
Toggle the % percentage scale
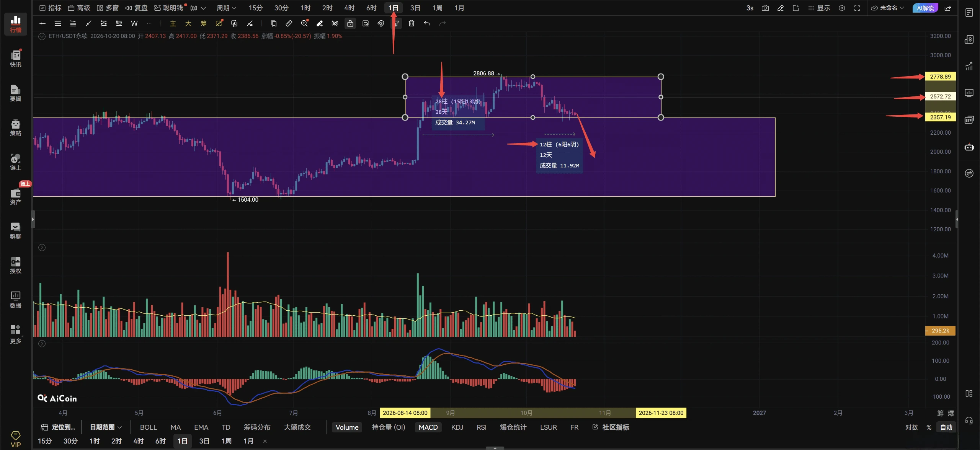pos(929,427)
